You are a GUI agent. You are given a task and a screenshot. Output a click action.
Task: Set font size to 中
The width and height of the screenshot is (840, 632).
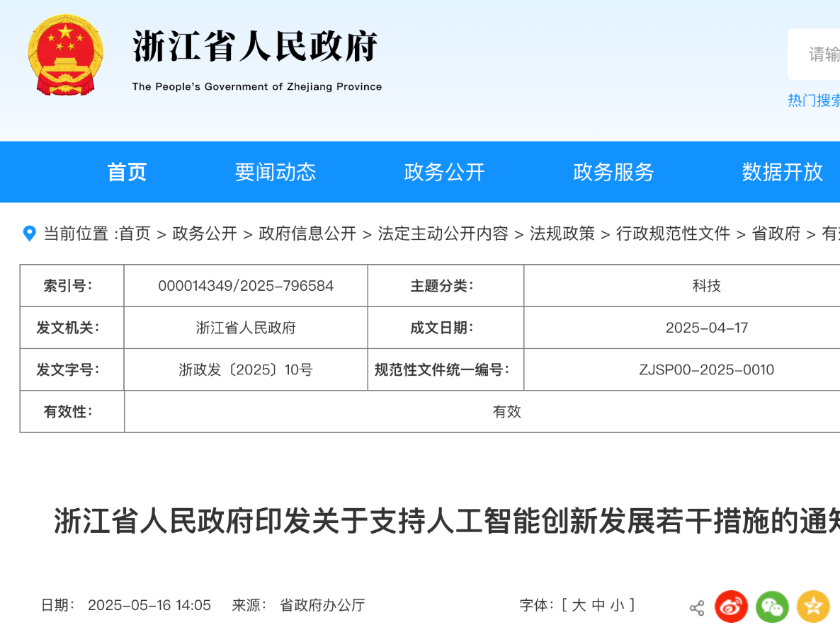click(598, 605)
